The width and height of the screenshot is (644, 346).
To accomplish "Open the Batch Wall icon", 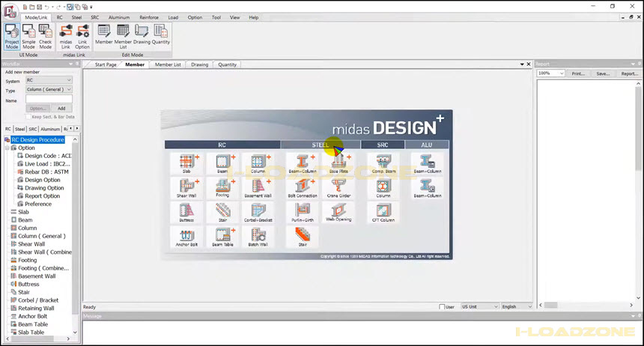I will click(258, 237).
